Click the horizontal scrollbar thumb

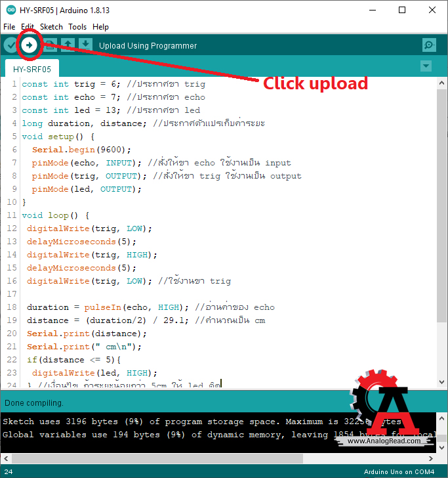pos(157,458)
